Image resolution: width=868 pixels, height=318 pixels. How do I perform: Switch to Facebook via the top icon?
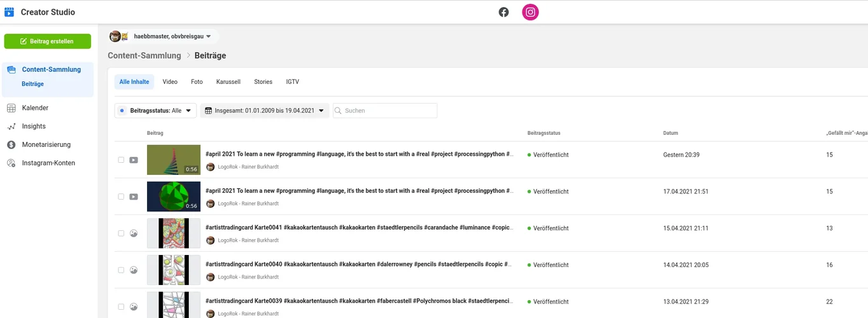coord(503,12)
